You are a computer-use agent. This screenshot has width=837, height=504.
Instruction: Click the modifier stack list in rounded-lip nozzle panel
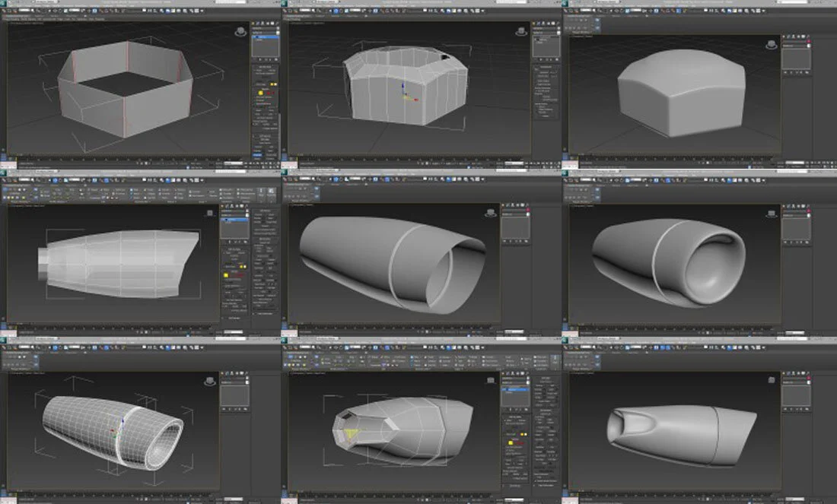(x=796, y=228)
